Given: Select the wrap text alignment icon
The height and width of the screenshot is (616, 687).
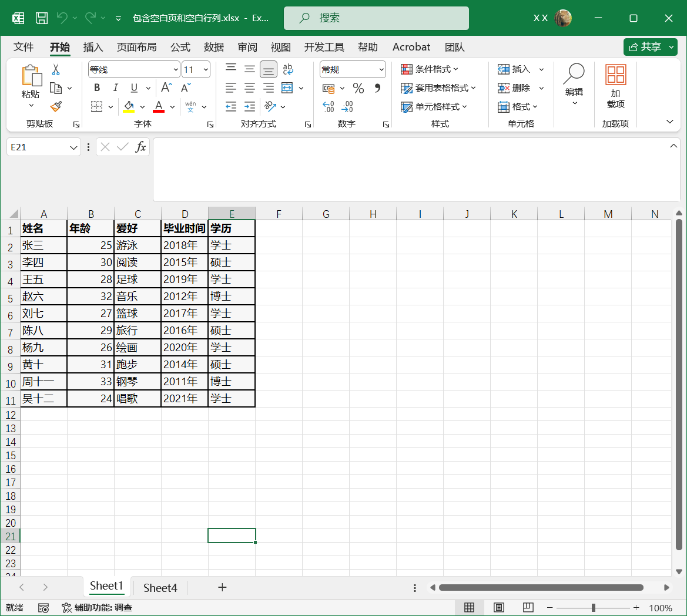Looking at the screenshot, I should tap(287, 69).
